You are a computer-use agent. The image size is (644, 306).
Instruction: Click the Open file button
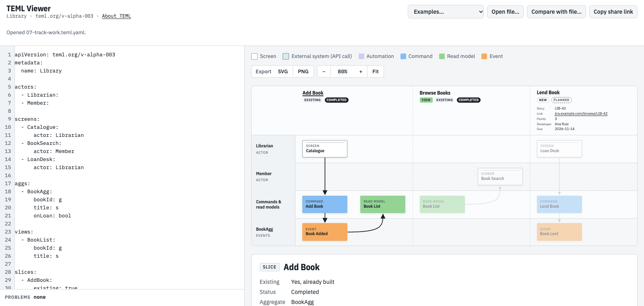(x=505, y=12)
